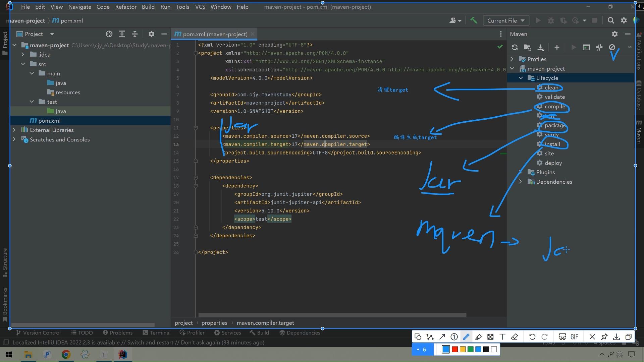Copy screenshot to clipboard icon
Screen dimensions: 644x362
coord(629,337)
